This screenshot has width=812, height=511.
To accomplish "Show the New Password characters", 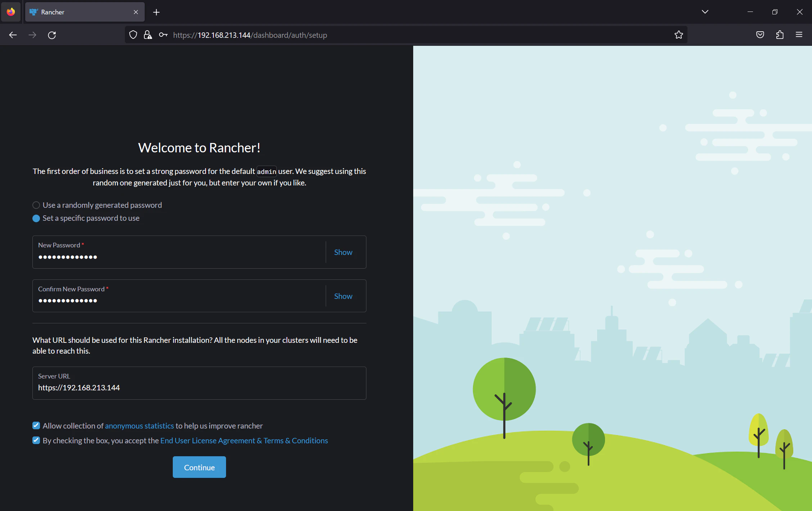I will (343, 252).
